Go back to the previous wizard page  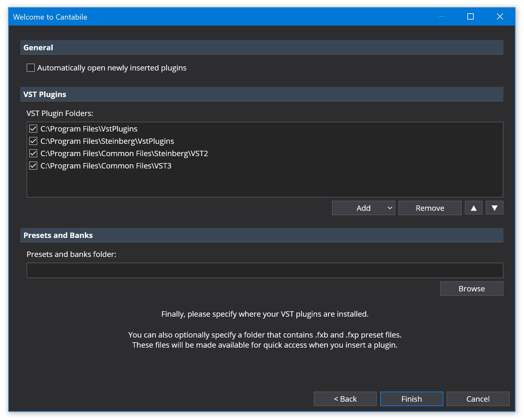pyautogui.click(x=345, y=399)
